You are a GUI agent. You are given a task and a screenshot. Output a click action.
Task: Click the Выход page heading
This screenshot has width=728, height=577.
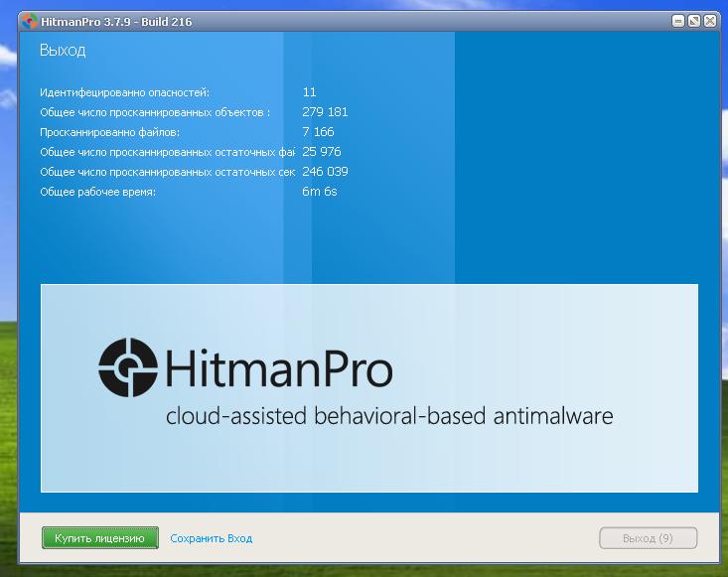[x=63, y=50]
